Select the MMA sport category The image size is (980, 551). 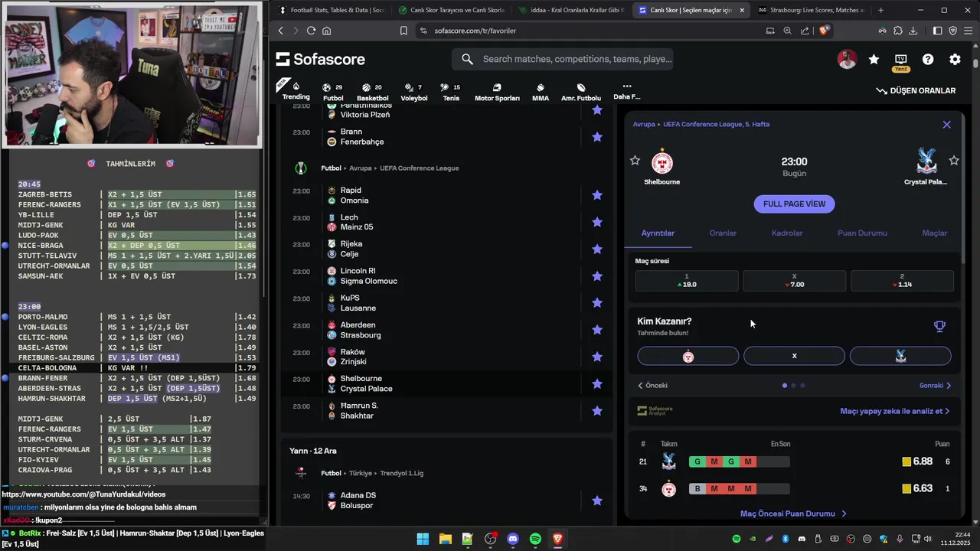click(541, 92)
